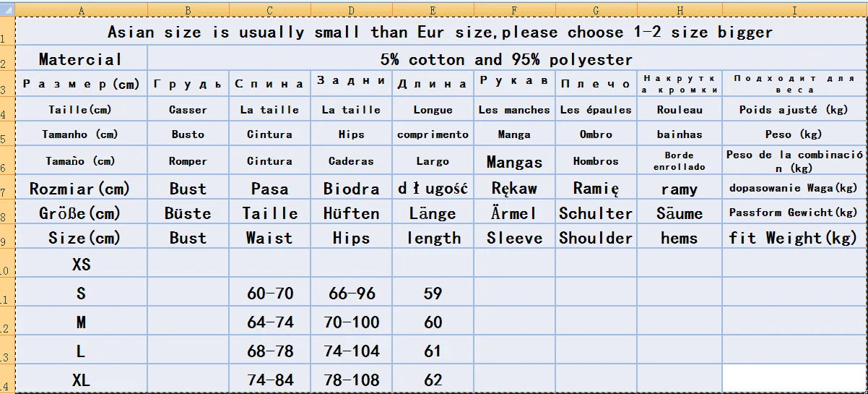Click the 'Спина' cell
Image resolution: width=868 pixels, height=394 pixels.
(x=270, y=83)
